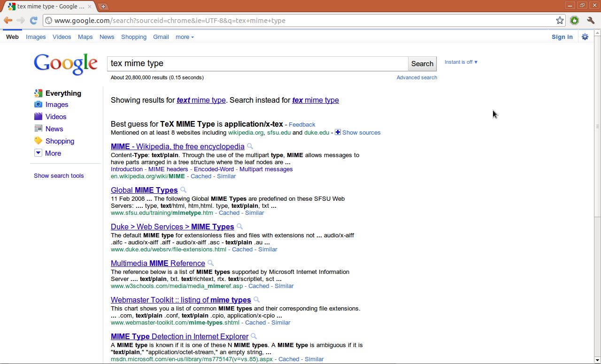Open Google settings via the gear icon
Viewport: 601px width, 364px height.
pyautogui.click(x=585, y=37)
